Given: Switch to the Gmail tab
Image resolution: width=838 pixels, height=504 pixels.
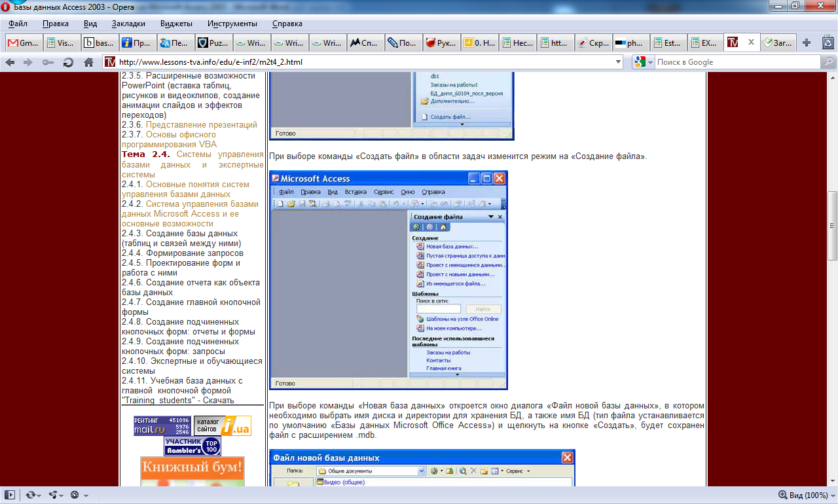Looking at the screenshot, I should tap(24, 43).
